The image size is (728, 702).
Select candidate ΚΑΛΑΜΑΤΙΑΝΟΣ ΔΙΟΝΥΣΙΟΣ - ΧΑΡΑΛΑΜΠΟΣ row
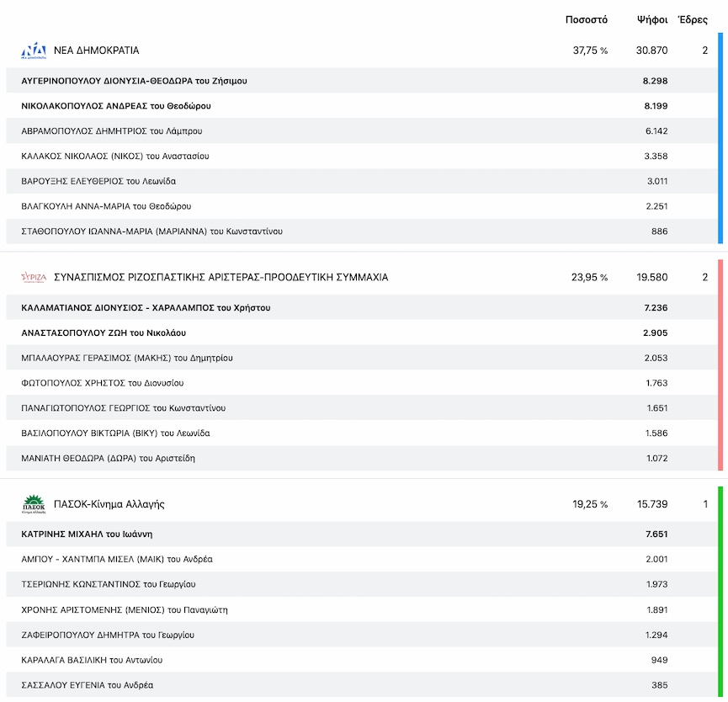point(362,307)
